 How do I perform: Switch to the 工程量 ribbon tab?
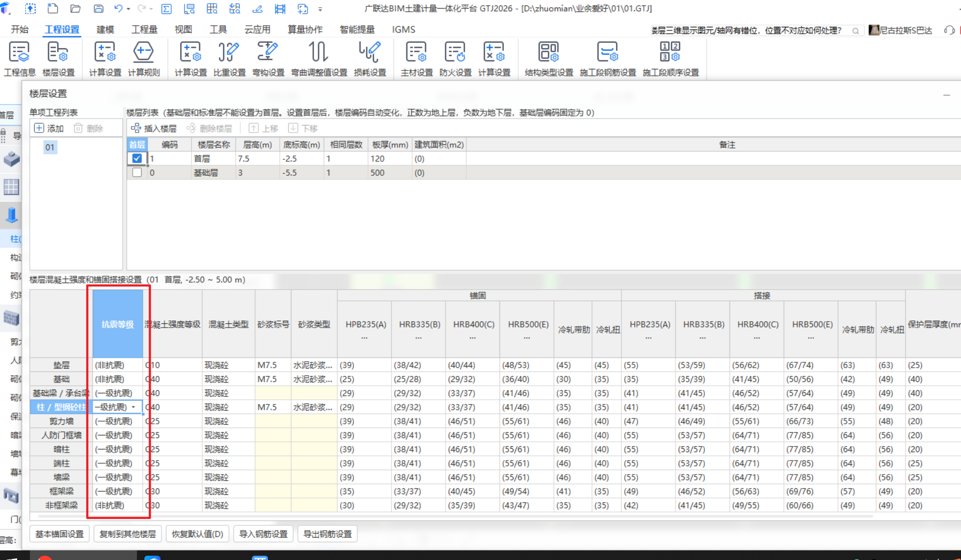tap(144, 29)
